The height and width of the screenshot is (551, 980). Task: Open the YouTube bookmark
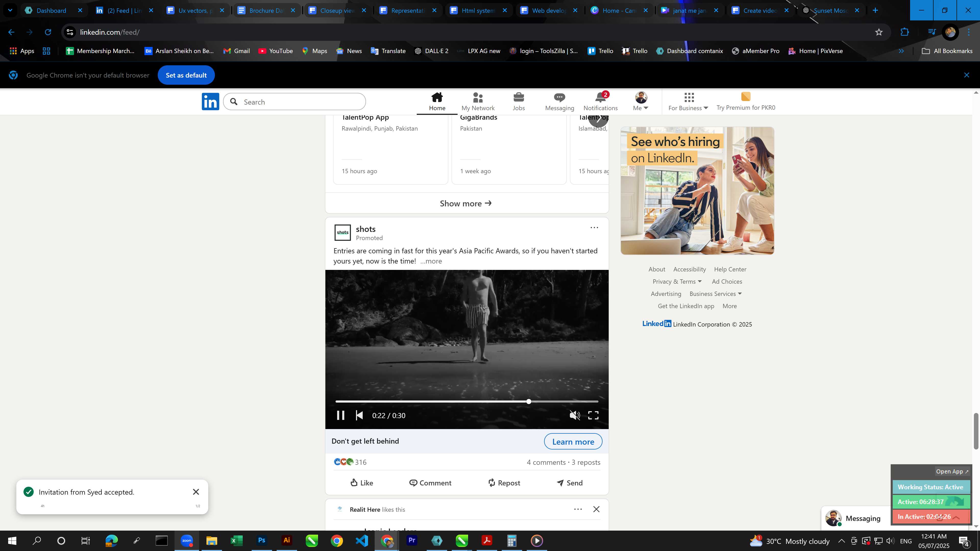[x=275, y=51]
